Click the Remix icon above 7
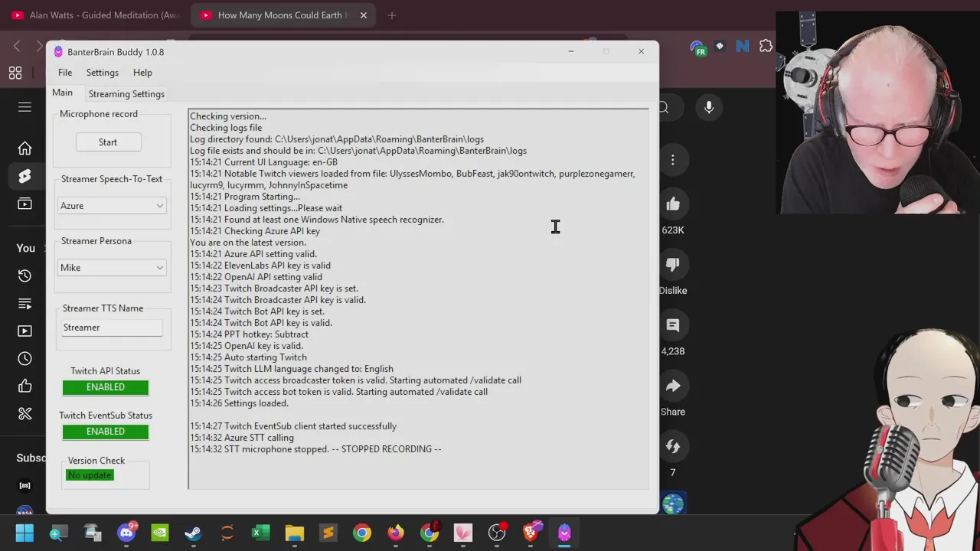 coord(673,446)
